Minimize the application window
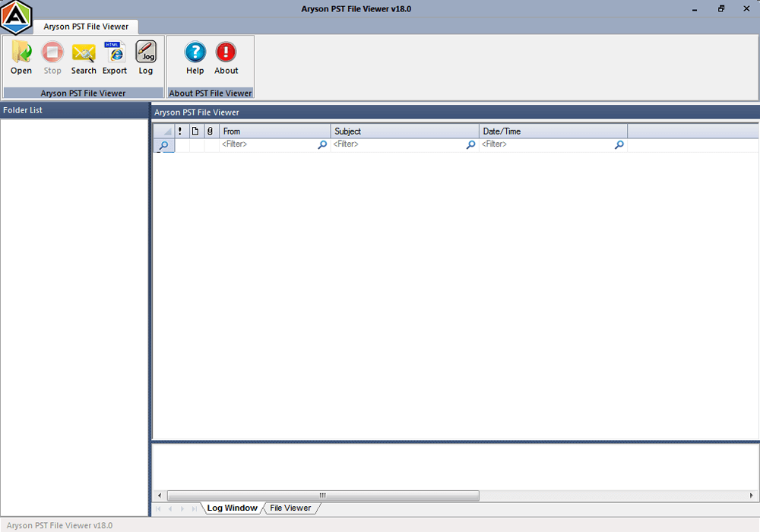The height and width of the screenshot is (532, 760). [695, 8]
